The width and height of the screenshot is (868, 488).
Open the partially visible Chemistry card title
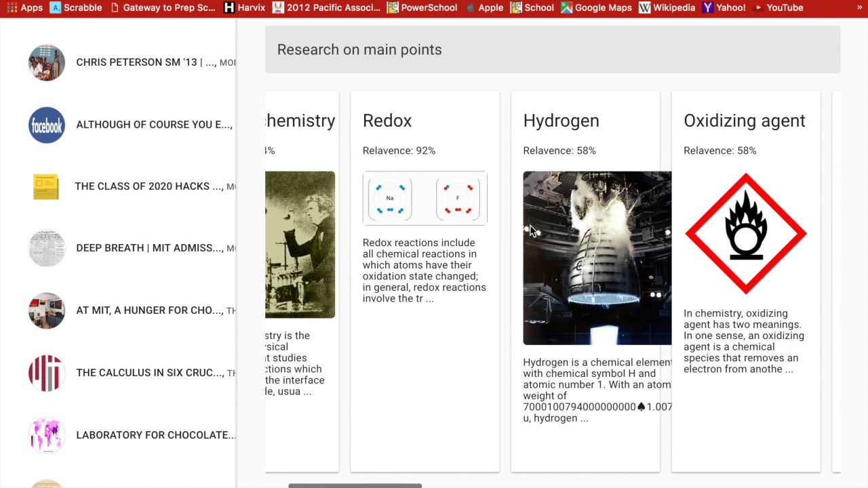(x=300, y=121)
